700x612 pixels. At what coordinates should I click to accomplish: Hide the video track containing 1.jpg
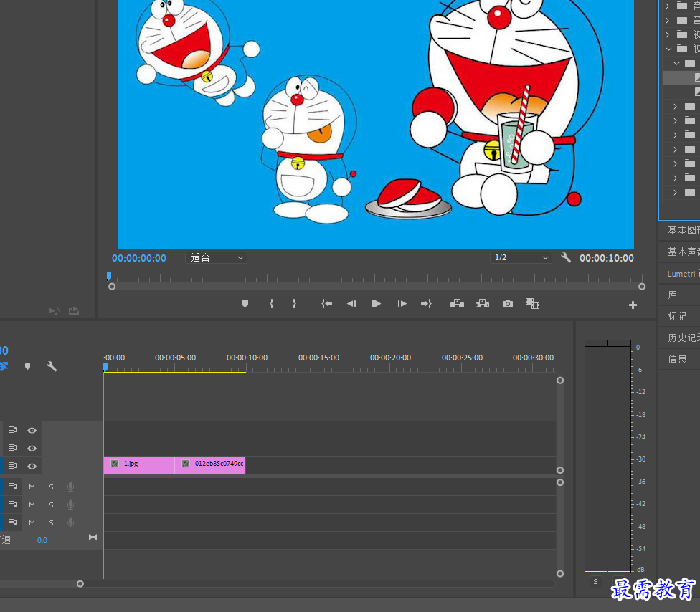coord(32,466)
